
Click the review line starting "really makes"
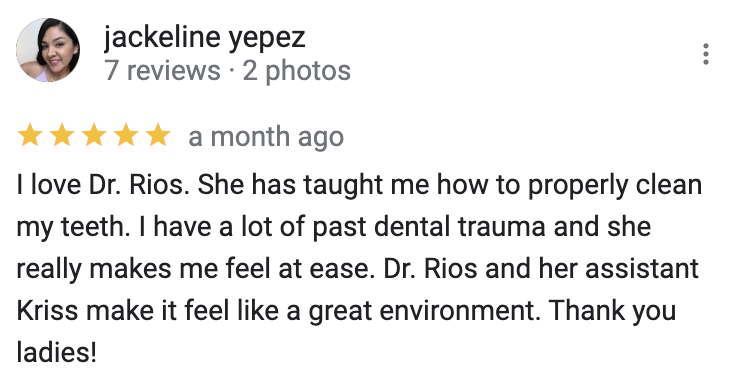click(357, 269)
